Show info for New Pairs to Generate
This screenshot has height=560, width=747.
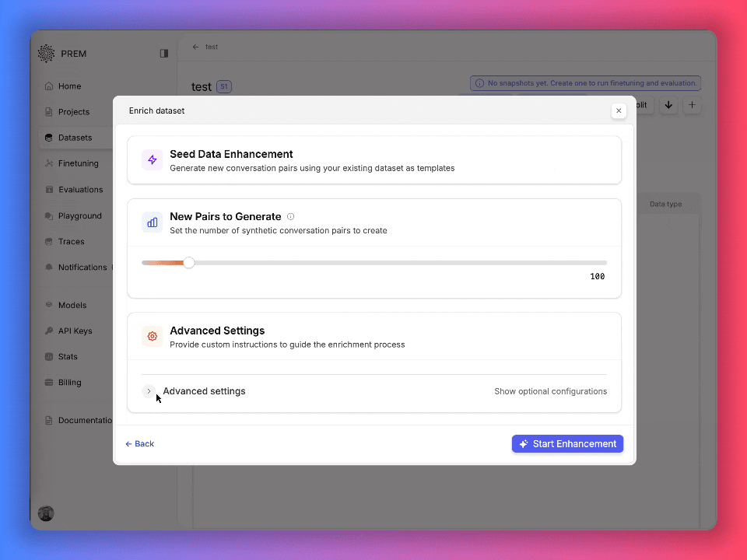coord(290,217)
